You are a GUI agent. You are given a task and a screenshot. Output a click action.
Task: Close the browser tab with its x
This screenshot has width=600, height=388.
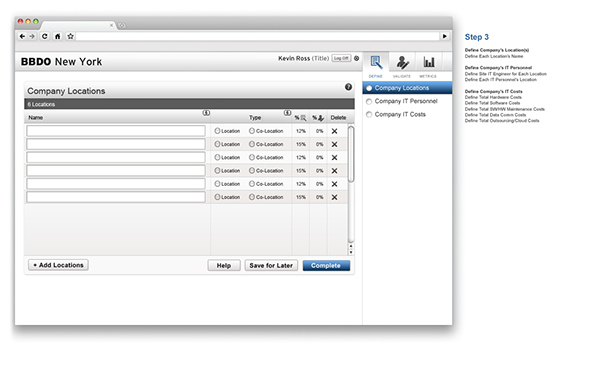coord(111,25)
